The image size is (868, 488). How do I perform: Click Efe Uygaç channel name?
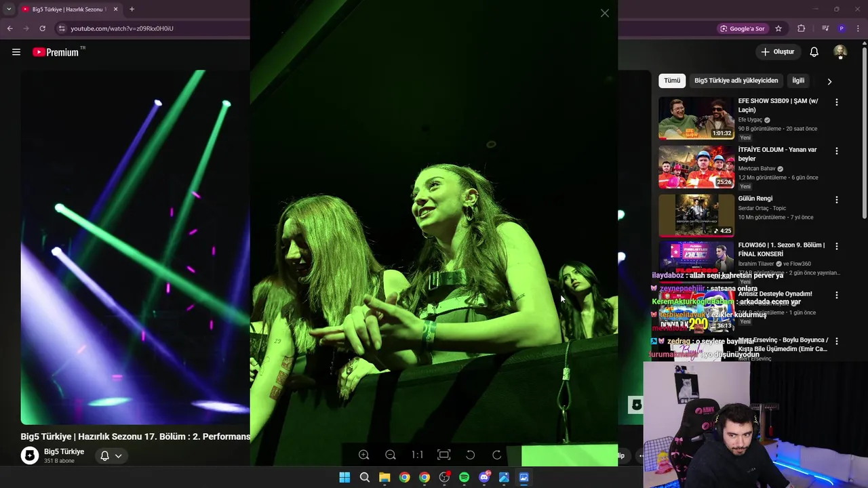coord(750,120)
